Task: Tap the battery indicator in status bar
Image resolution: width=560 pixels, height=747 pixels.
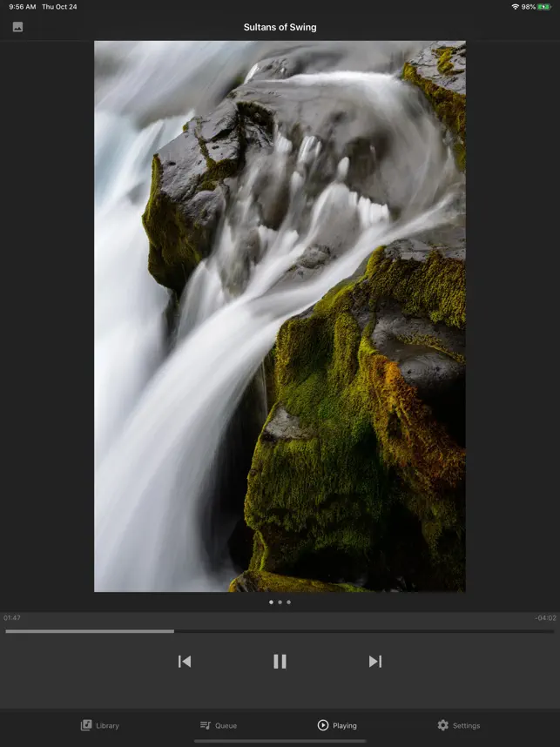Action: [x=544, y=7]
